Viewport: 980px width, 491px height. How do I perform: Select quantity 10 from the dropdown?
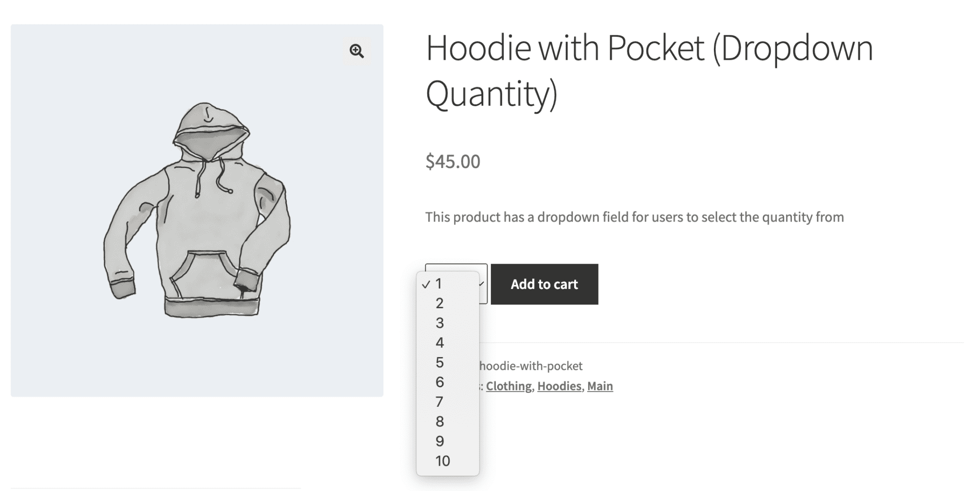pos(443,461)
